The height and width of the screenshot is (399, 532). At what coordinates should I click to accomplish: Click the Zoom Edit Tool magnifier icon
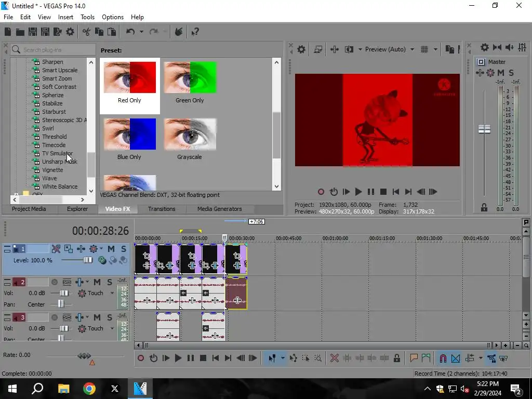(x=318, y=358)
